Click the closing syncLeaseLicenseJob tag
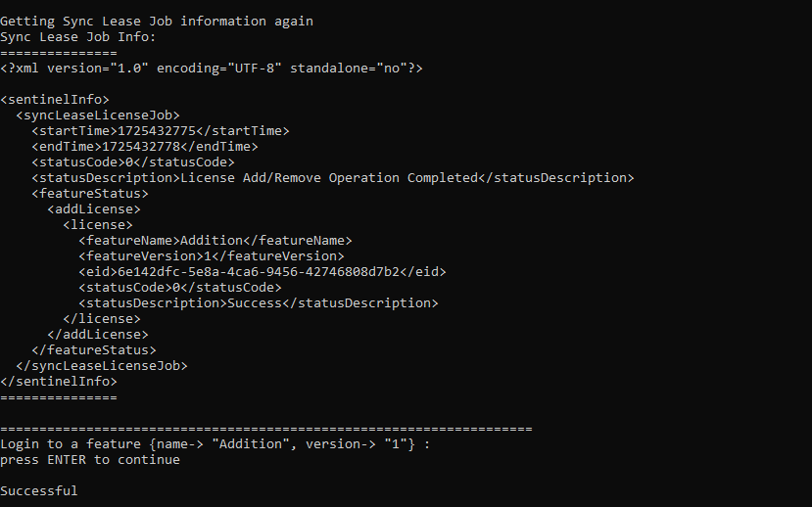Image resolution: width=812 pixels, height=507 pixels. pyautogui.click(x=102, y=366)
